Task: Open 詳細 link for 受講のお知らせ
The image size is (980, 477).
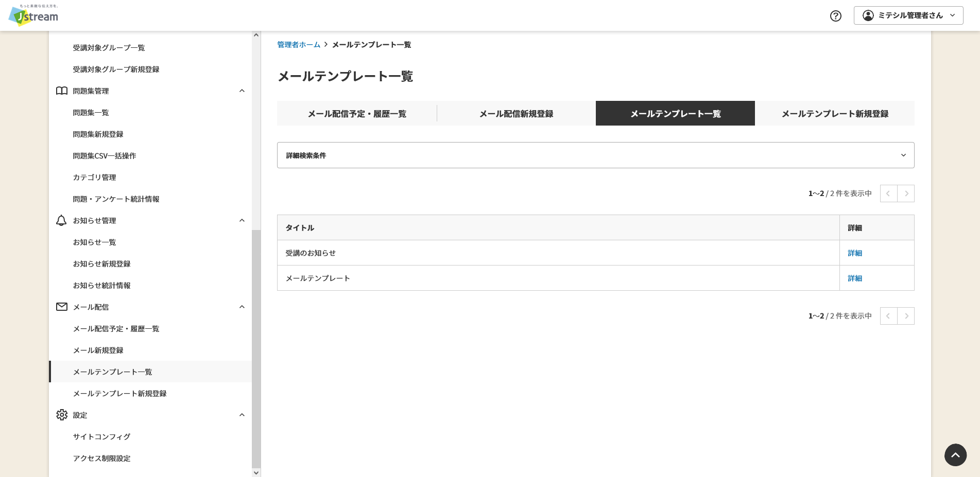Action: [855, 253]
